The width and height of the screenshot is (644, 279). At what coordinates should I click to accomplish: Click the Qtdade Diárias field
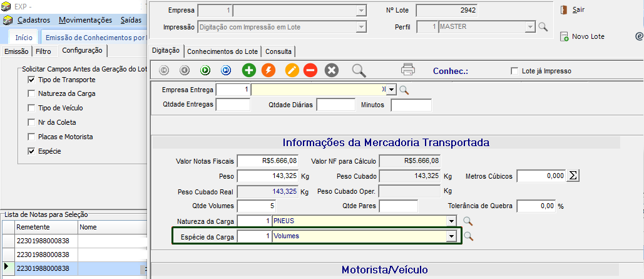[335, 105]
